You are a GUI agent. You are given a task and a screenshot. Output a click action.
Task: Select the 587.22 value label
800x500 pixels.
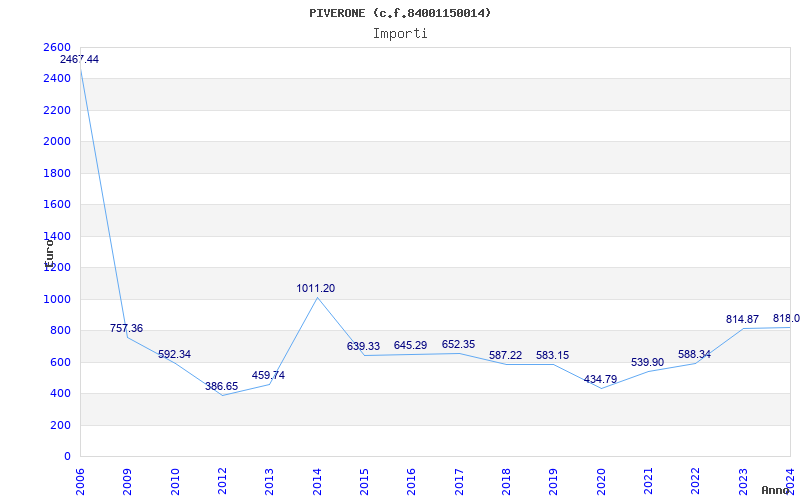point(505,355)
